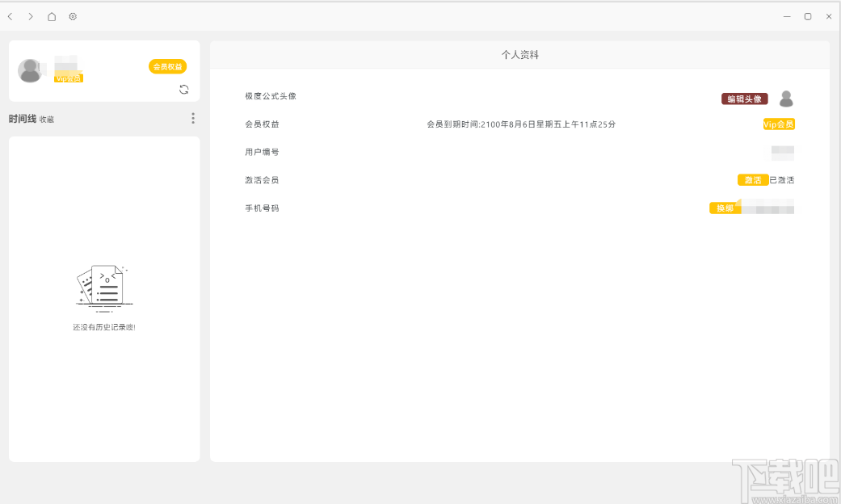This screenshot has width=841, height=504.
Task: Click the settings gear icon in toolbar
Action: [73, 16]
